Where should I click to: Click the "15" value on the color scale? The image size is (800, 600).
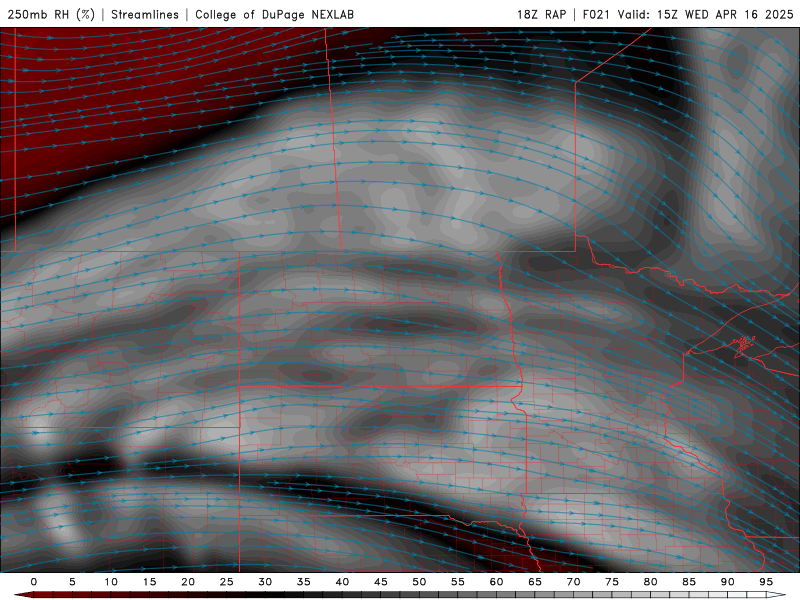149,582
